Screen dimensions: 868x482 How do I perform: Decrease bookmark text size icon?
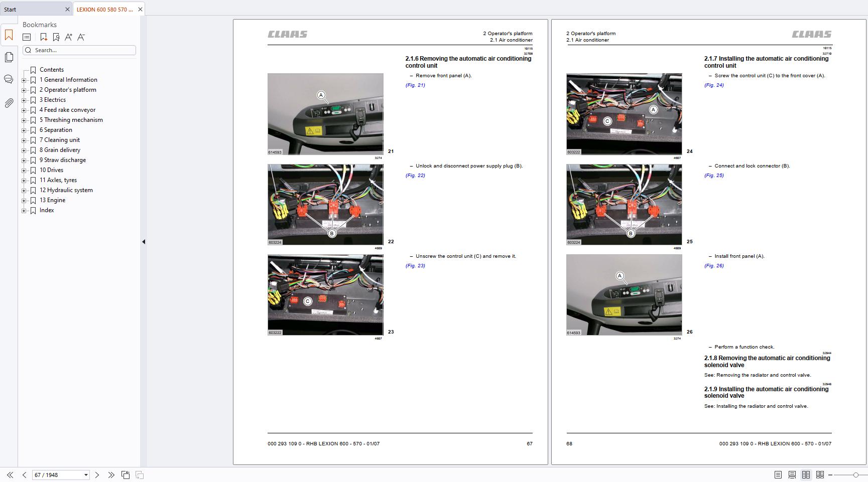[x=81, y=37]
